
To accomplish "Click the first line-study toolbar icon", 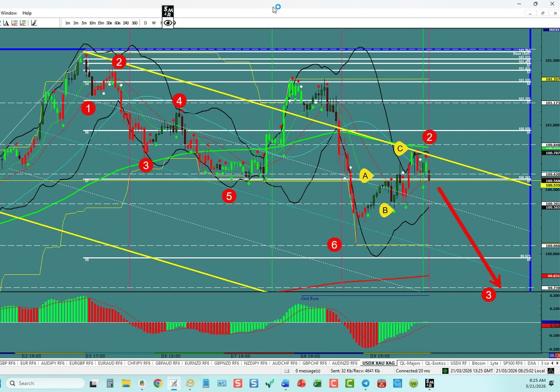I will [x=13, y=22].
